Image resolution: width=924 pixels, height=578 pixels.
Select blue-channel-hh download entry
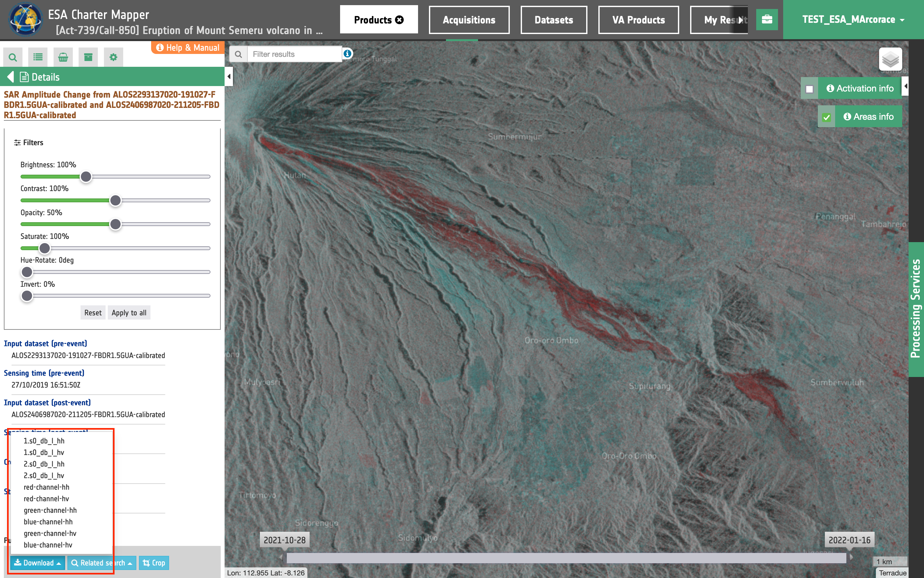coord(48,522)
